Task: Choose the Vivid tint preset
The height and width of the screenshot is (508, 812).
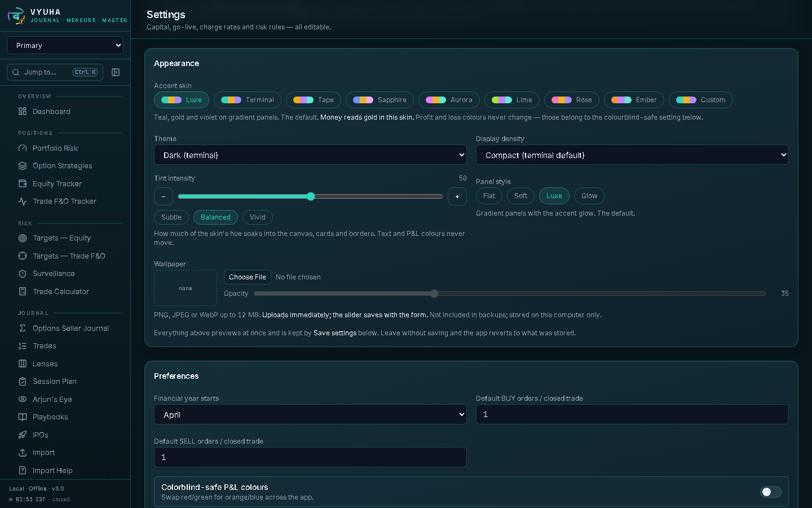Action: tap(258, 217)
